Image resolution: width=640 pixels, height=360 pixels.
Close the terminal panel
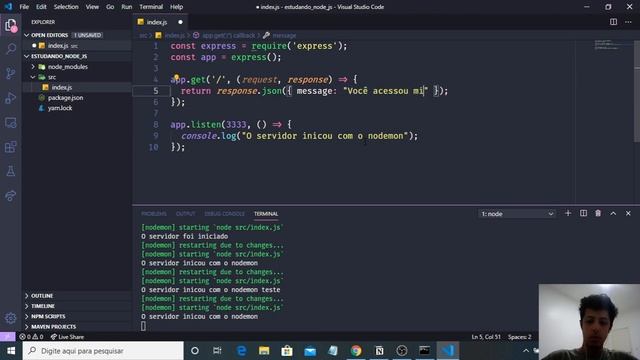[628, 213]
